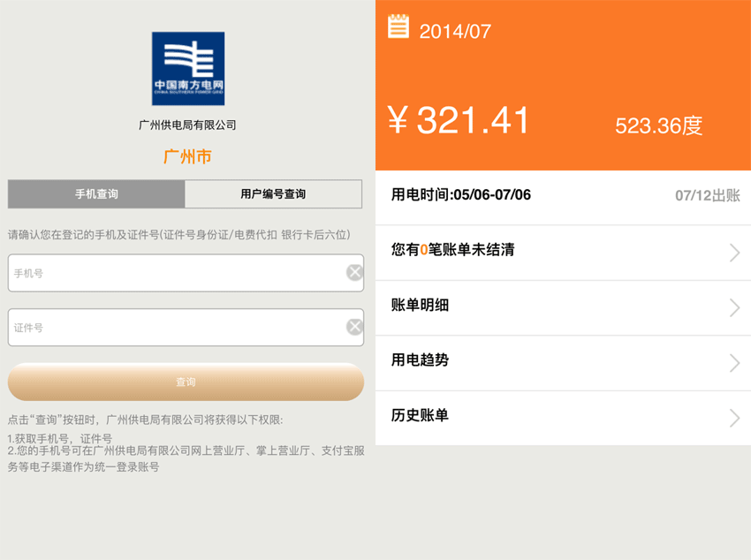The height and width of the screenshot is (560, 751).
Task: Switch to the 用户编号查询 tab
Action: (273, 193)
